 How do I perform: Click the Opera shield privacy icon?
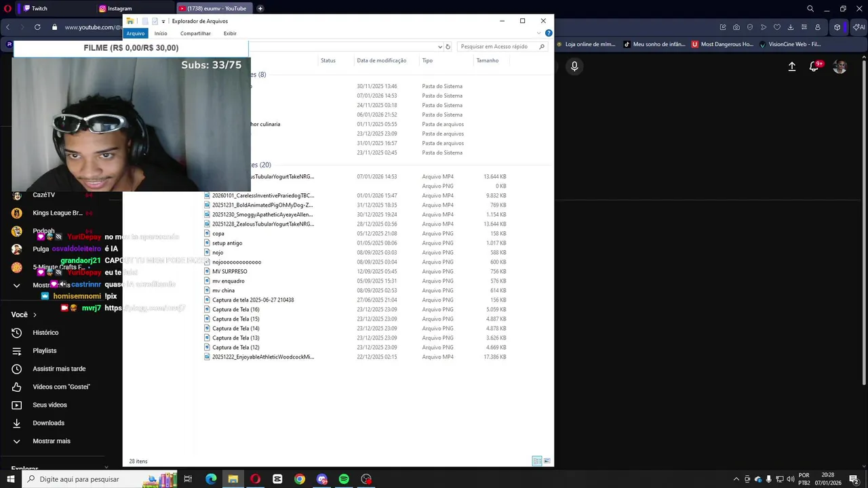pyautogui.click(x=750, y=27)
